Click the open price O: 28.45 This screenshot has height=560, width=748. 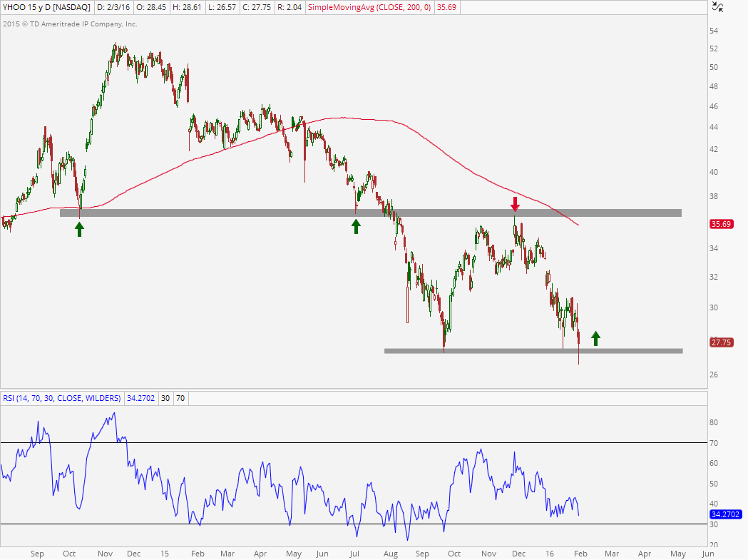tap(151, 7)
